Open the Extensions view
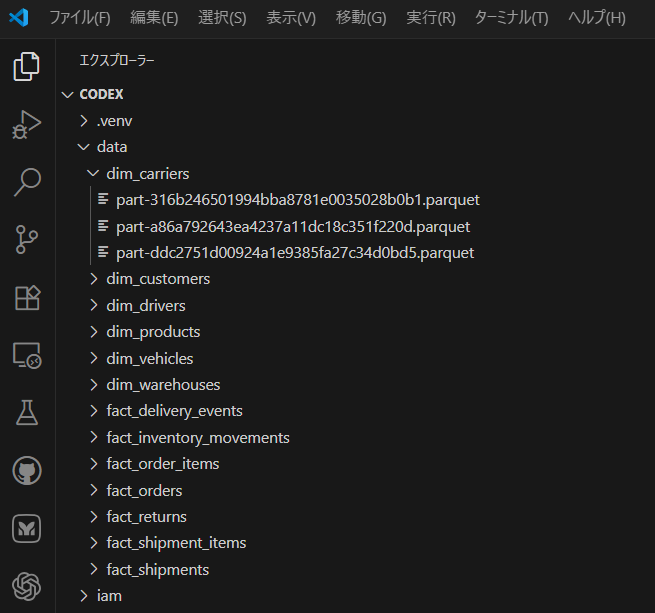This screenshot has width=655, height=613. (x=27, y=298)
